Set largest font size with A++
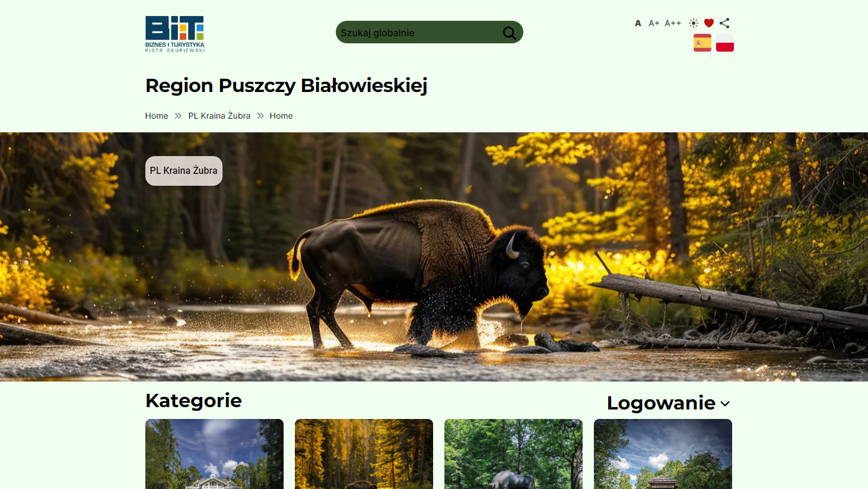The height and width of the screenshot is (489, 868). (673, 23)
